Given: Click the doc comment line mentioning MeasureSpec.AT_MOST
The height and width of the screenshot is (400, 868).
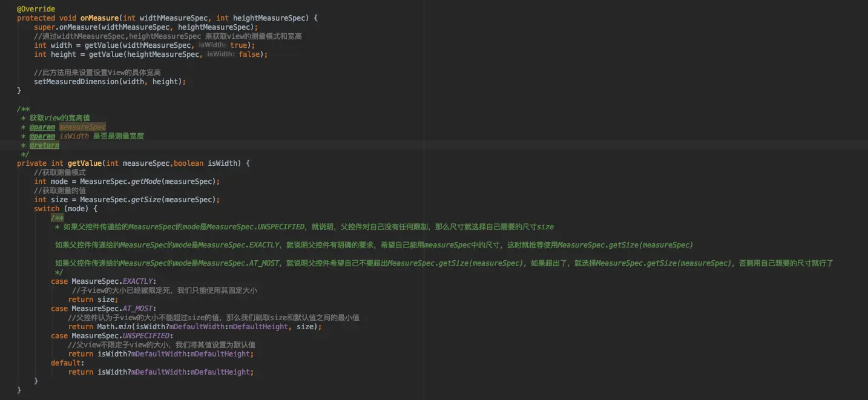Looking at the screenshot, I should (444, 263).
